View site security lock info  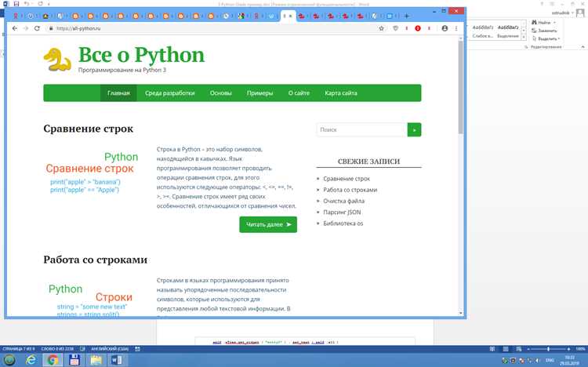click(x=51, y=28)
